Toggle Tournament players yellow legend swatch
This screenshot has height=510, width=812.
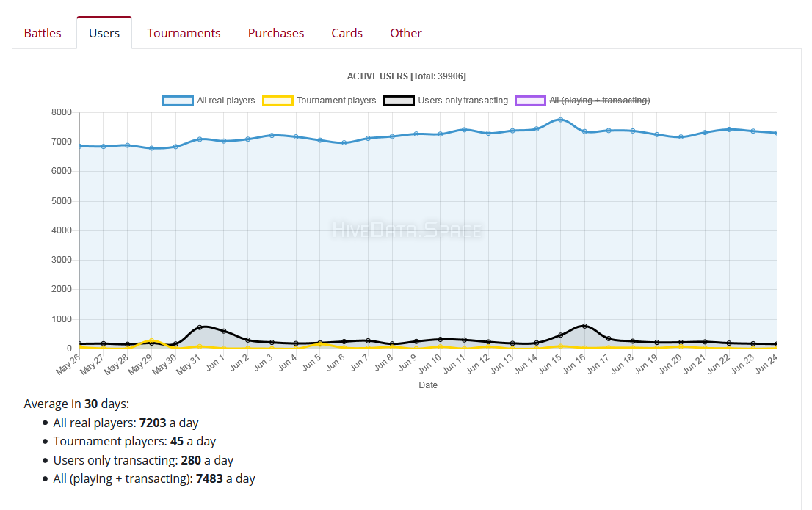(278, 101)
